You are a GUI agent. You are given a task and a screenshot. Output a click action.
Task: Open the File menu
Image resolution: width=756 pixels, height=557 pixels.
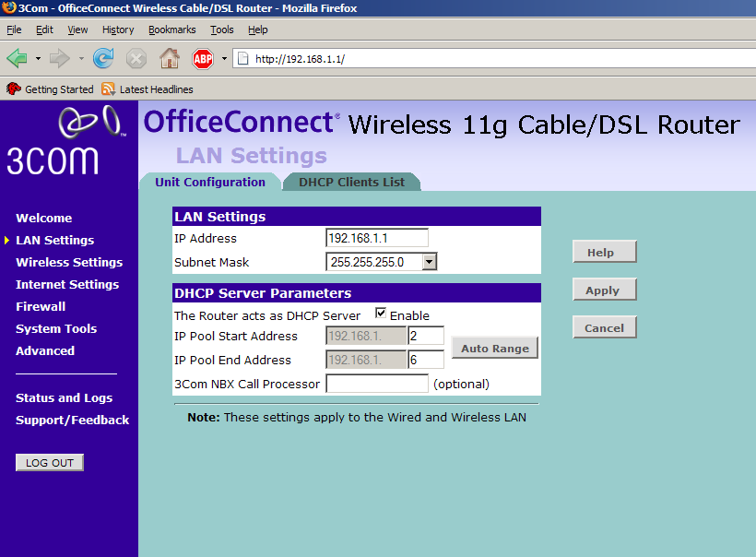[x=14, y=30]
